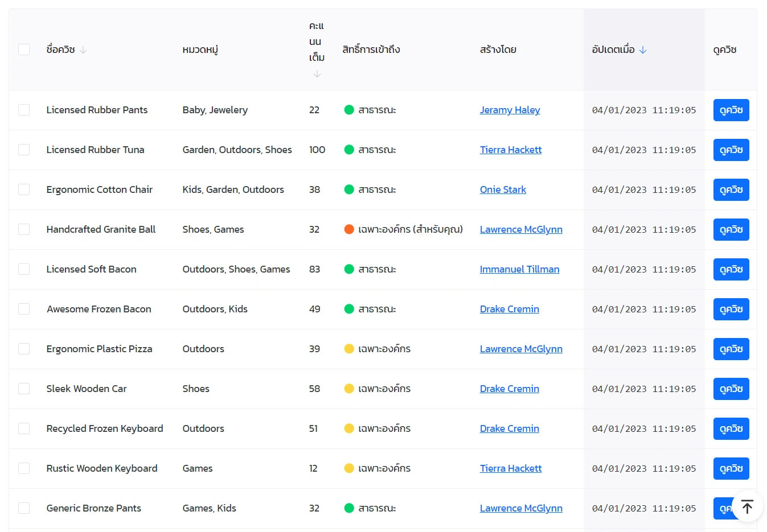View quiz Licensed Rubber Tuna button
The height and width of the screenshot is (532, 767).
point(731,150)
